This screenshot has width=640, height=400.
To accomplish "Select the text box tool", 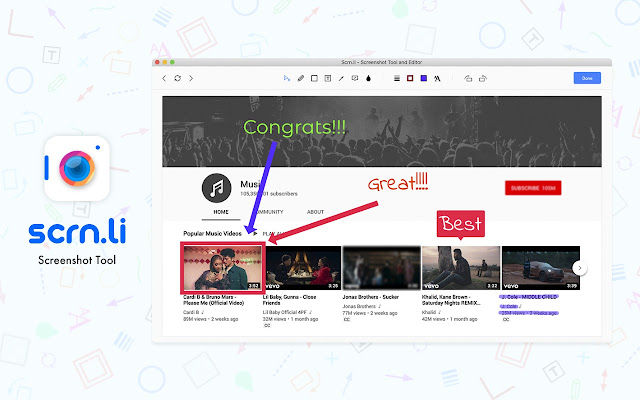I will click(328, 78).
